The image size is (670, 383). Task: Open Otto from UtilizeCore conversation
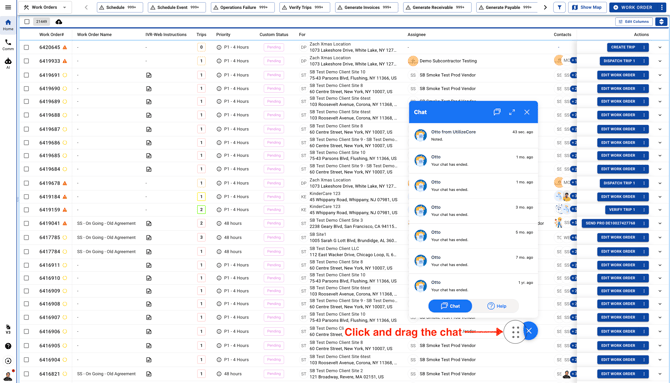pyautogui.click(x=473, y=136)
